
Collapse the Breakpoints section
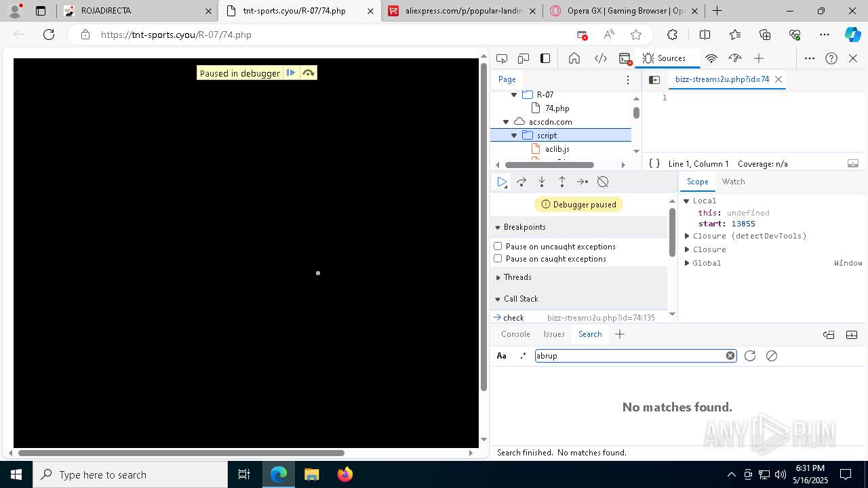tap(498, 227)
